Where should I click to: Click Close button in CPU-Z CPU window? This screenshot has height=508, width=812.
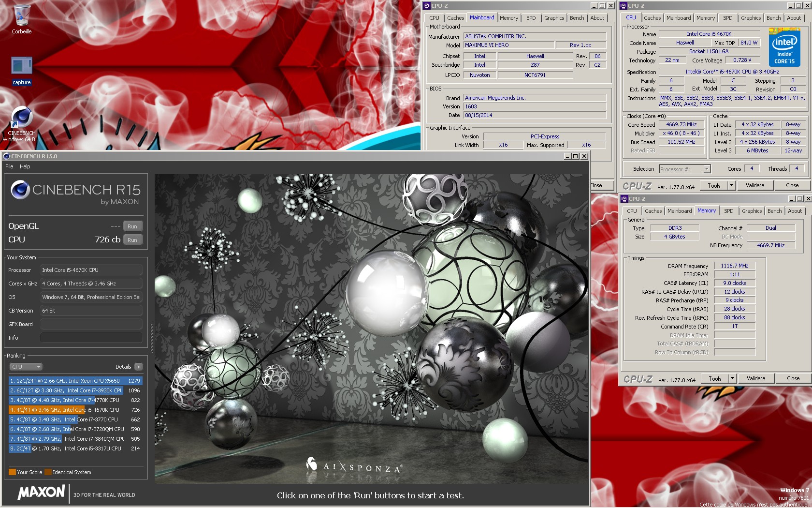[x=792, y=185]
